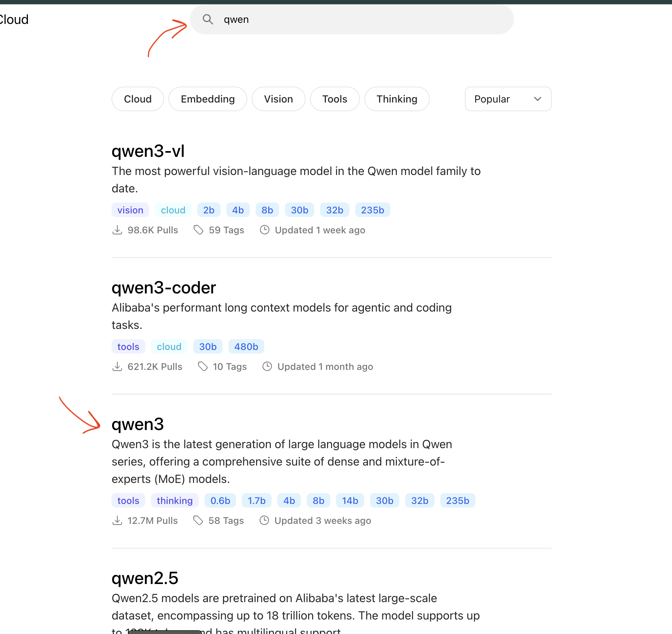Toggle the Cloud capability filter
The image size is (672, 634).
point(137,99)
